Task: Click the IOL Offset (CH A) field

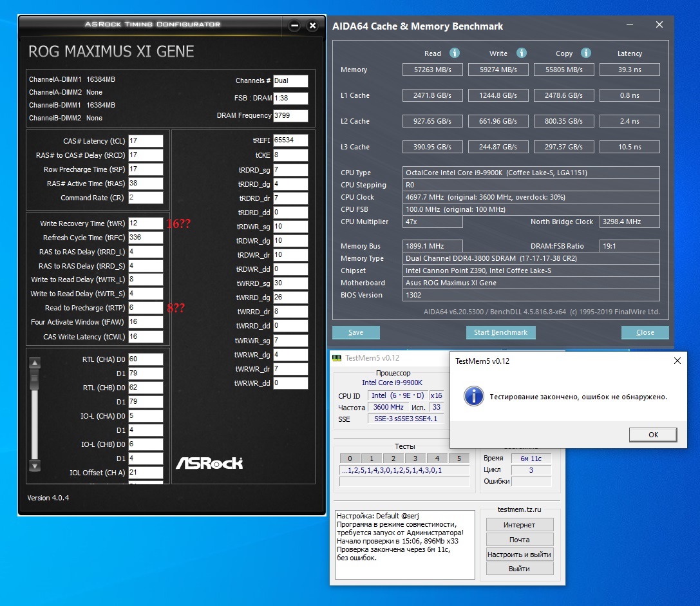Action: click(146, 473)
